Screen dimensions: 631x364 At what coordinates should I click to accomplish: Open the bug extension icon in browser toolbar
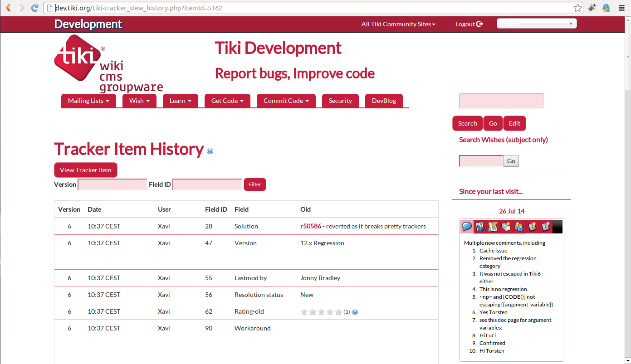point(592,8)
